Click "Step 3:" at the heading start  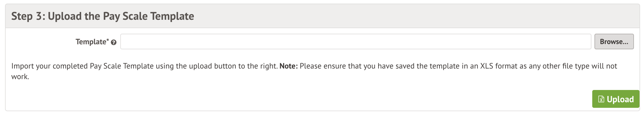point(26,16)
